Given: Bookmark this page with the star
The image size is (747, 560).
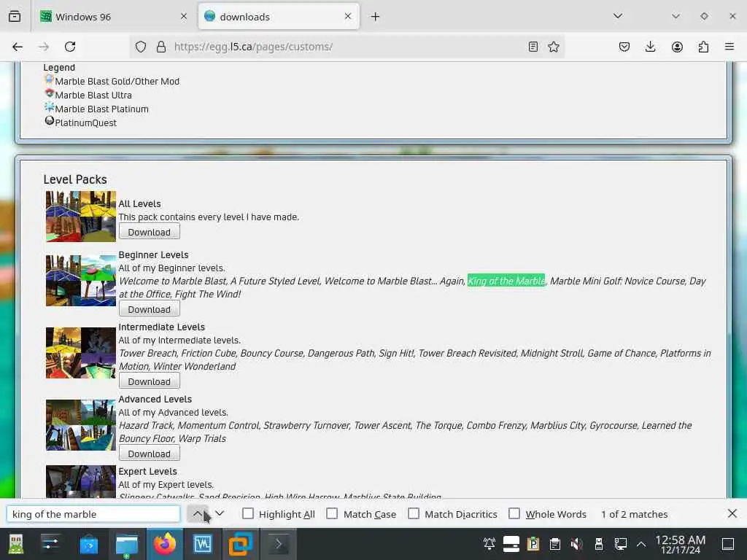Looking at the screenshot, I should (x=553, y=47).
